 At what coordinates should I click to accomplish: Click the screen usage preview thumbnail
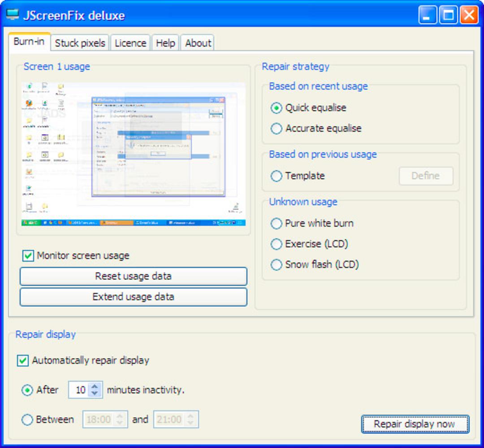click(x=134, y=154)
